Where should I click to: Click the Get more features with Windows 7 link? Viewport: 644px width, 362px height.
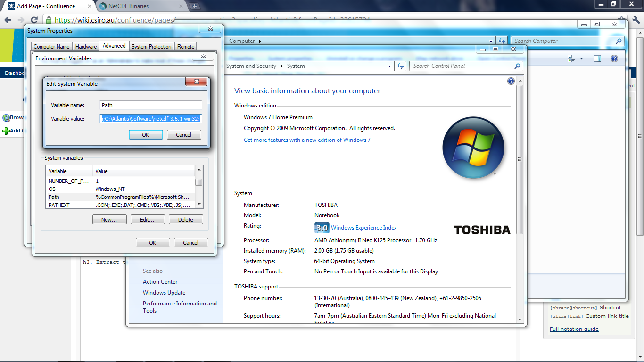coord(307,140)
